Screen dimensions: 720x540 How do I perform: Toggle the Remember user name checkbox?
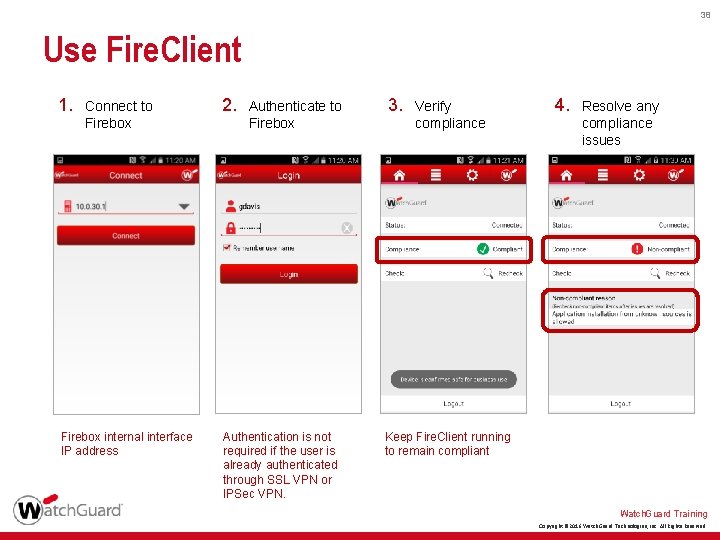pyautogui.click(x=226, y=248)
